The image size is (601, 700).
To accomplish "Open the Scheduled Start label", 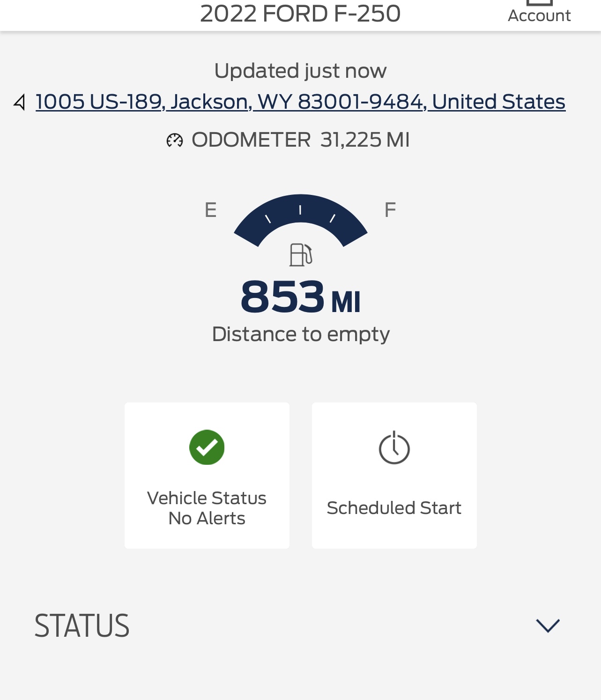I will 394,508.
